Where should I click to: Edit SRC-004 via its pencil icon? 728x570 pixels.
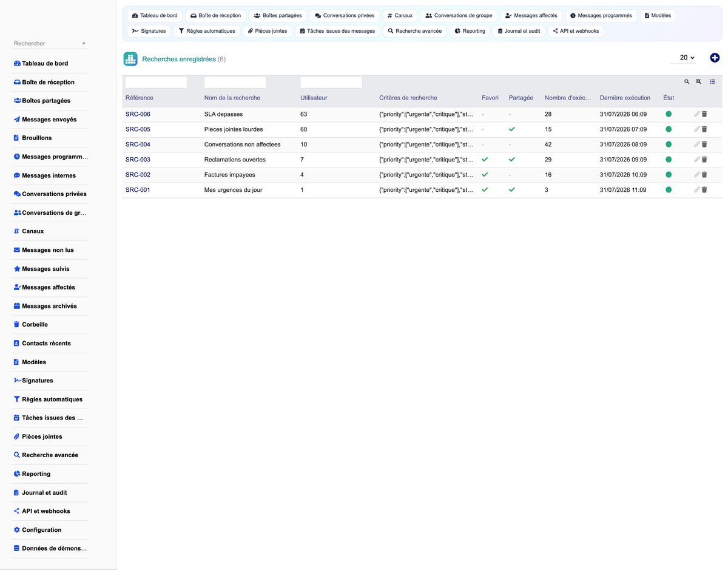(697, 144)
